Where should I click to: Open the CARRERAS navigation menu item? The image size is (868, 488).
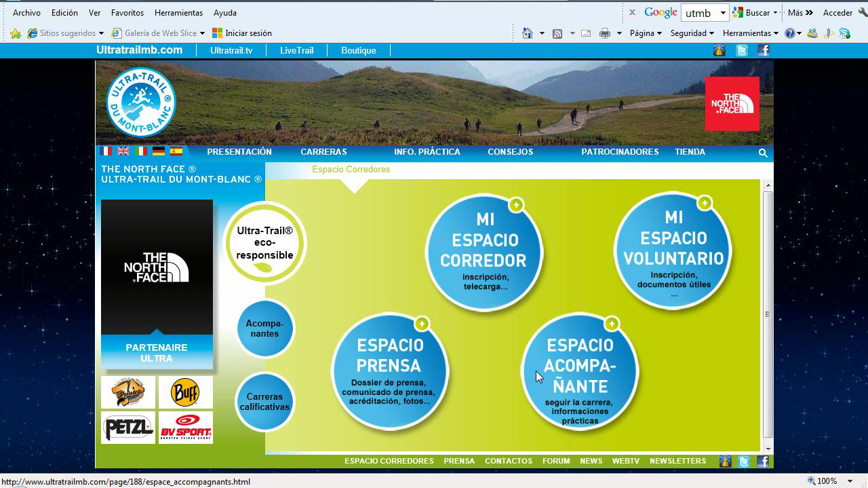tap(323, 152)
